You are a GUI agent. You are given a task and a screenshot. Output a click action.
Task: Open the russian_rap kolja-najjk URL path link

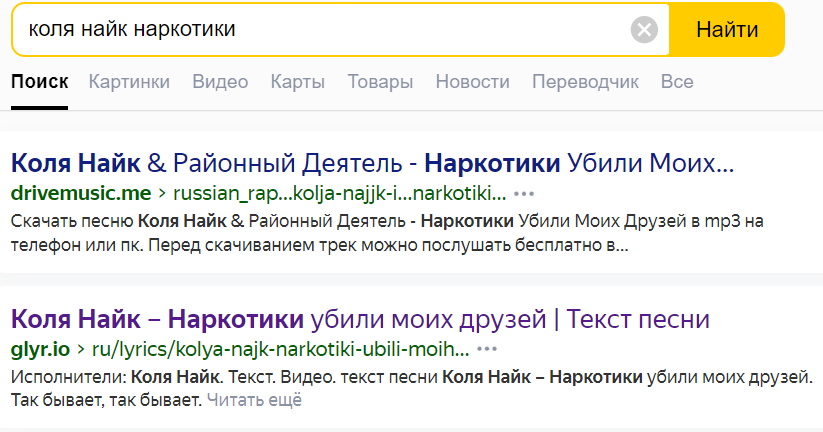coord(340,193)
